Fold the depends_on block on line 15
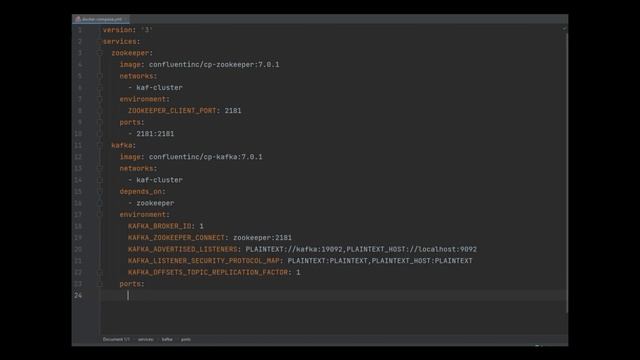The image size is (640, 360). [100, 191]
